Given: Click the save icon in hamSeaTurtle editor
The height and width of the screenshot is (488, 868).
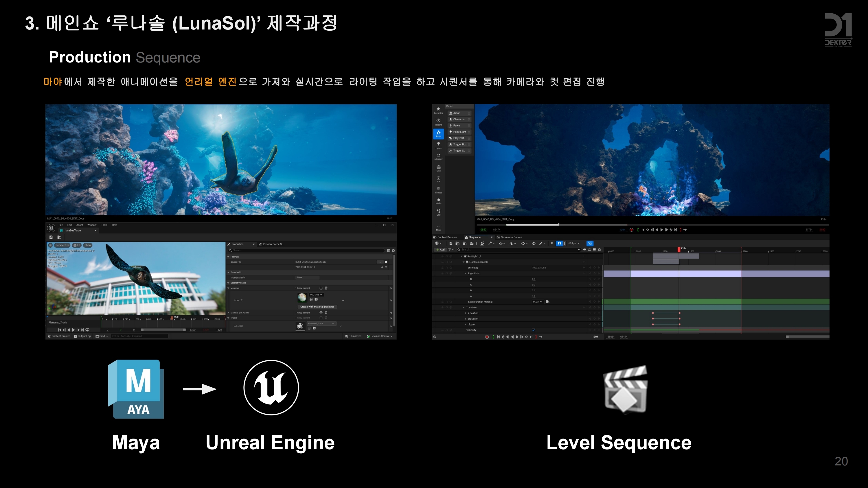Looking at the screenshot, I should click(51, 237).
